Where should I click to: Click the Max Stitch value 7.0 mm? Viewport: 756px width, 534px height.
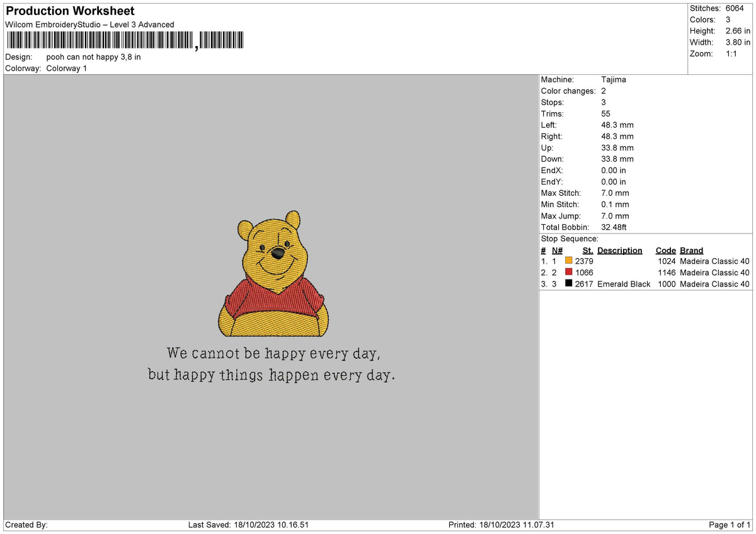(615, 193)
